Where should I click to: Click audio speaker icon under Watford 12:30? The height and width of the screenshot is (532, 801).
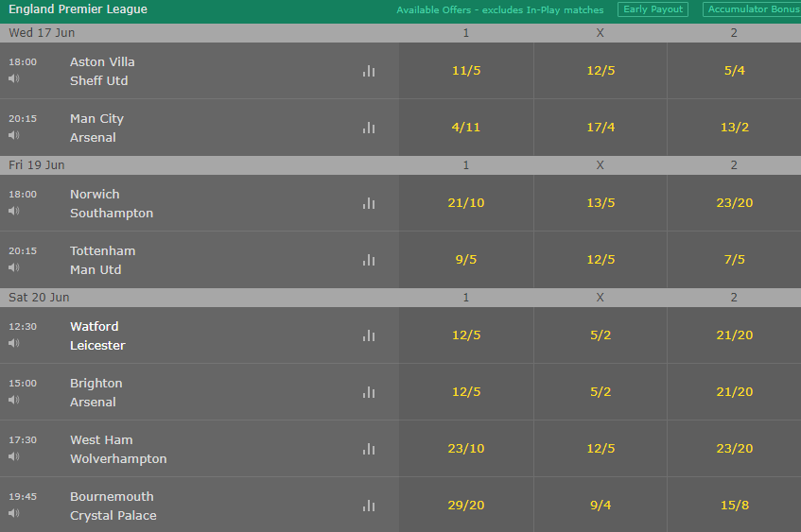tap(14, 343)
